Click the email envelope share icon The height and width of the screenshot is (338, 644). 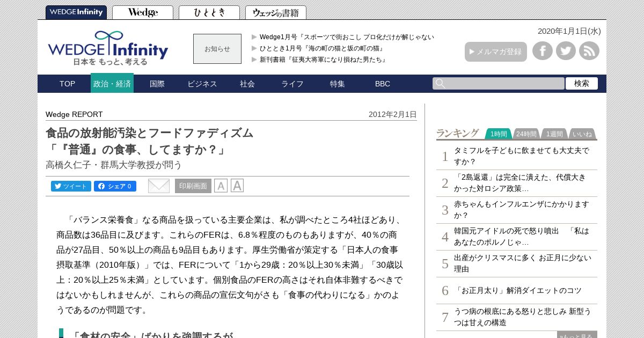click(159, 186)
